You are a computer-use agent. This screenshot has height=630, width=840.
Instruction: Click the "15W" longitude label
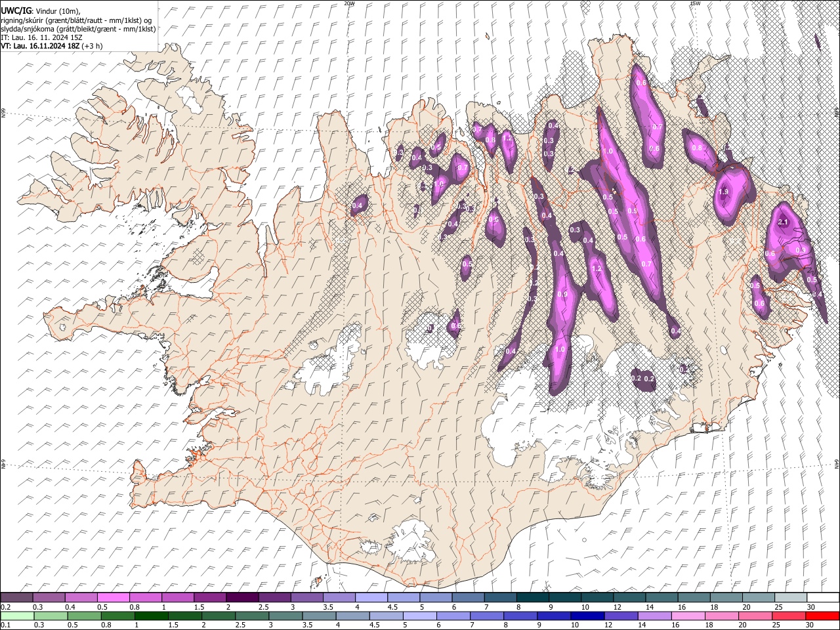click(695, 3)
